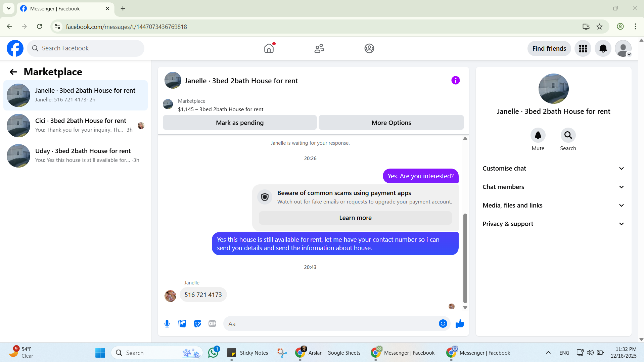Open the account profile avatar menu
The image size is (644, 362).
pos(623,49)
